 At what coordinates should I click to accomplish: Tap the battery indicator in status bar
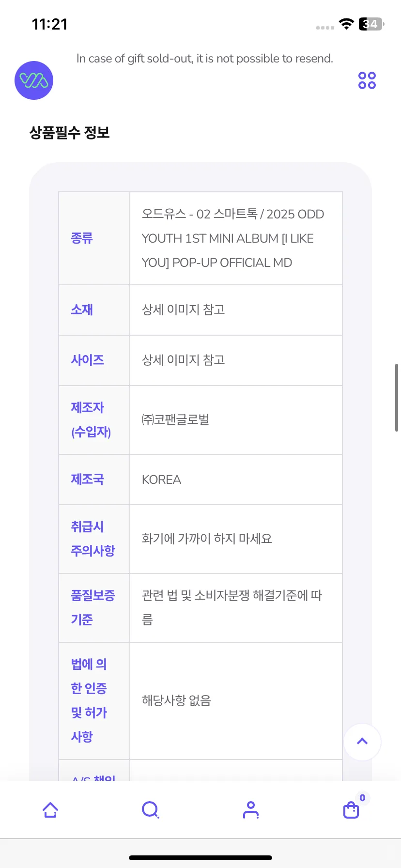[371, 24]
